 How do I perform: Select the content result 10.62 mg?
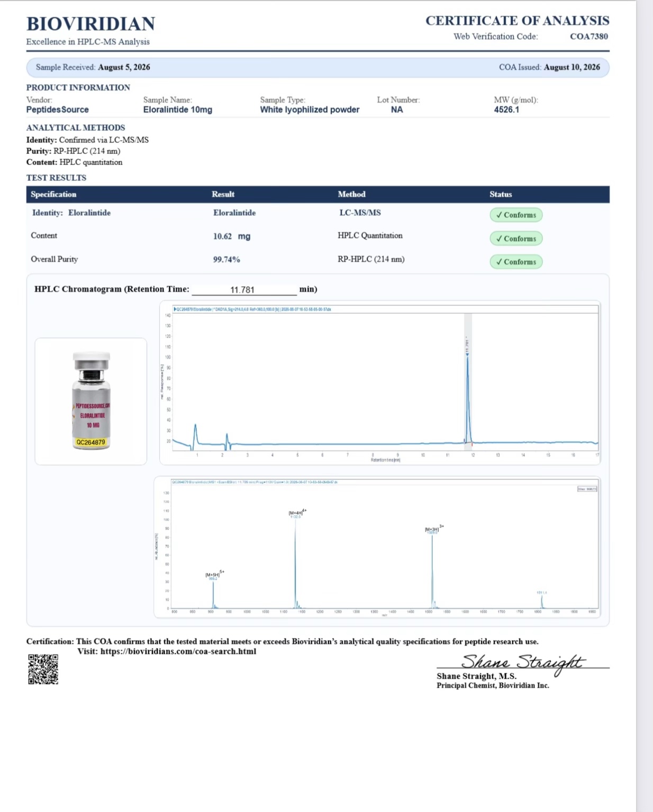click(x=232, y=236)
